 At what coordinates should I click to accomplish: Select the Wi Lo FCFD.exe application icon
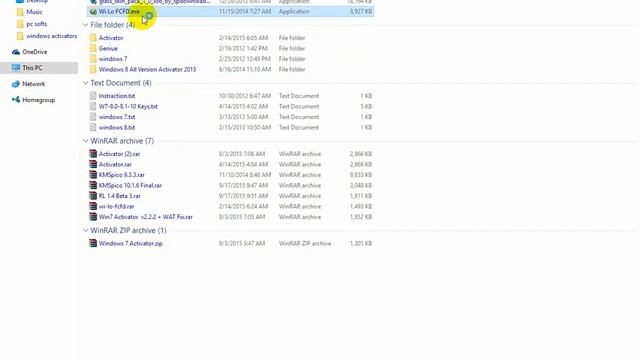(x=93, y=11)
